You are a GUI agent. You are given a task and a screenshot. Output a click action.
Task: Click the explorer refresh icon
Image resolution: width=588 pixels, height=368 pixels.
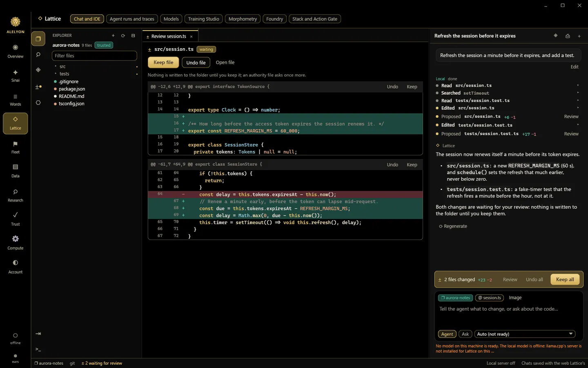point(123,36)
